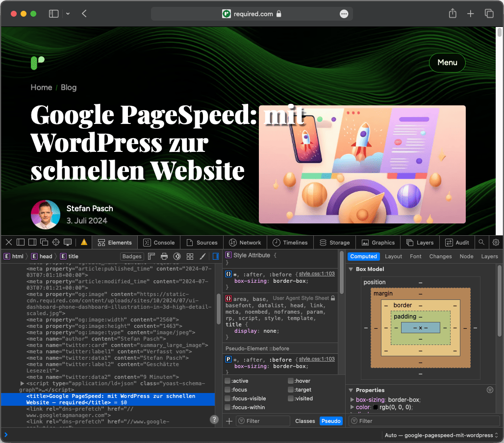Toggle rulers icon in Elements toolbar

151,256
